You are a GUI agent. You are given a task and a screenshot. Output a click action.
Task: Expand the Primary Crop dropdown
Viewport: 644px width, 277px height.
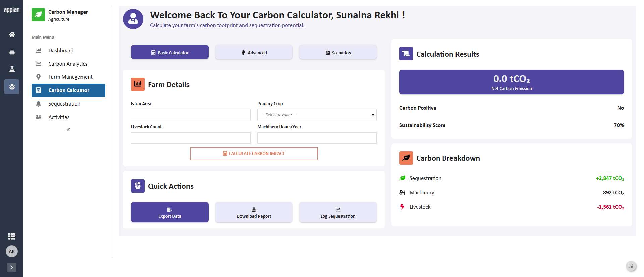click(317, 115)
